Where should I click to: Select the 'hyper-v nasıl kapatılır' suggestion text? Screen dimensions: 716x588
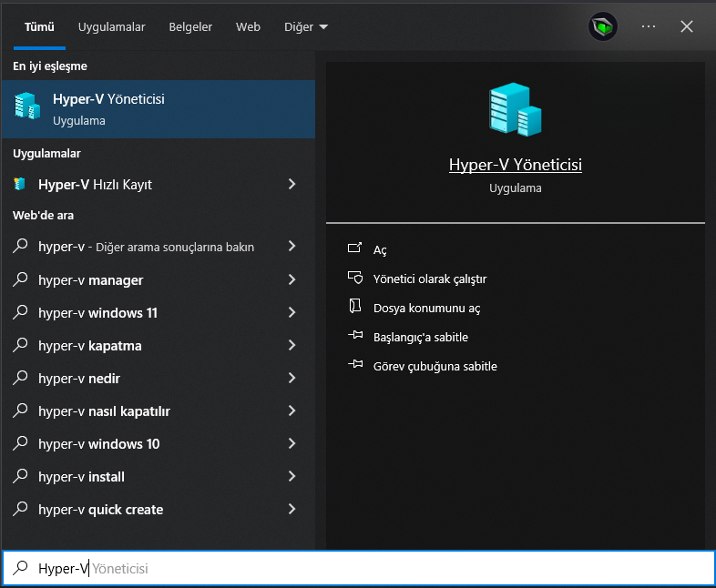[104, 411]
